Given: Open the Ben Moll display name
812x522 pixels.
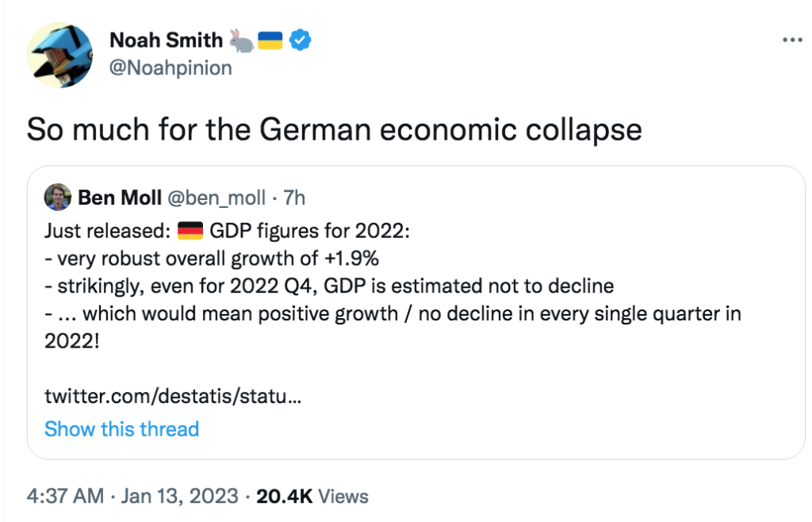Looking at the screenshot, I should click(120, 198).
